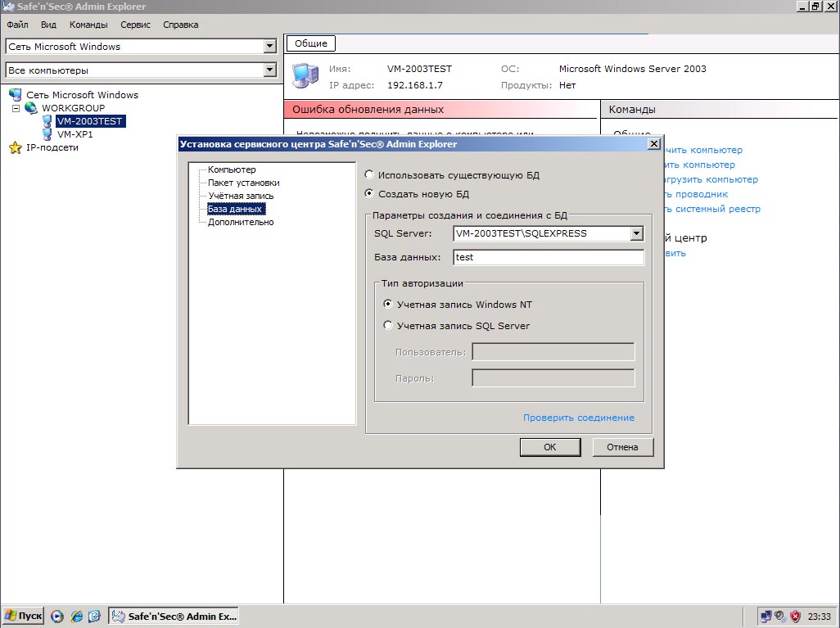Viewport: 840px width, 628px height.
Task: Click the Отмена button
Action: (622, 447)
